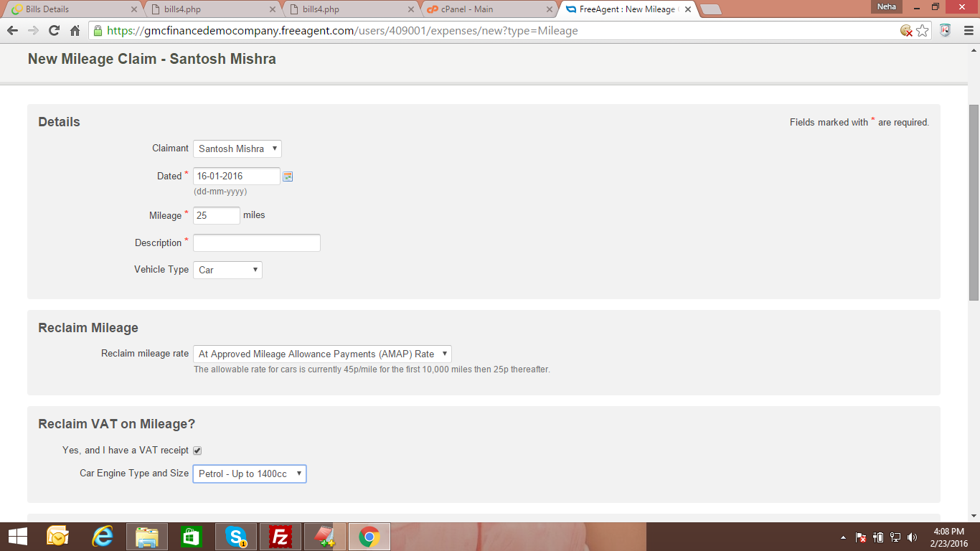Open the calendar date picker icon

pyautogui.click(x=288, y=176)
